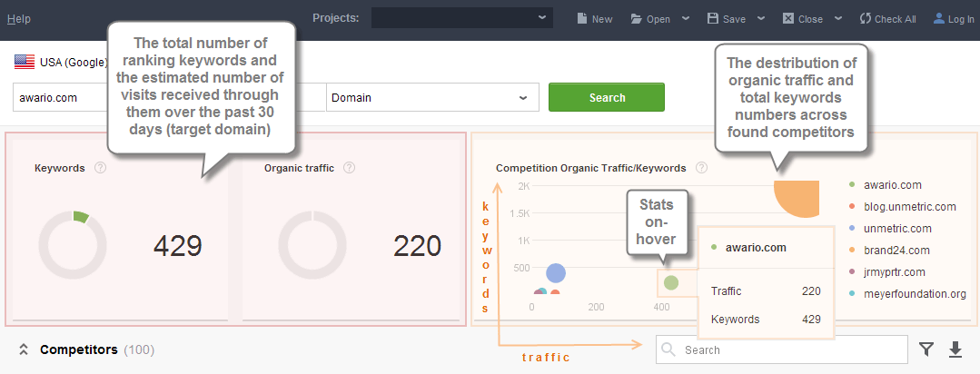Open the Projects dropdown

click(462, 17)
